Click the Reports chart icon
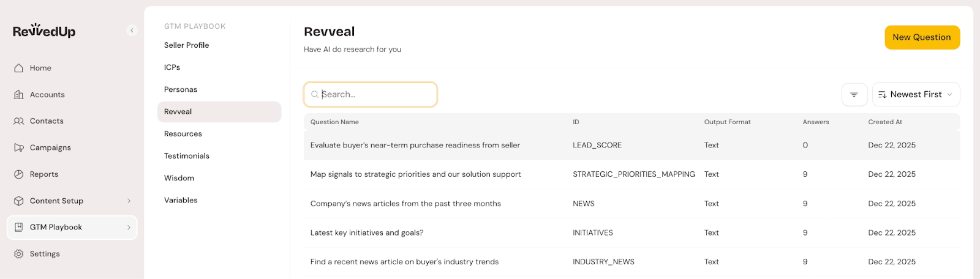The height and width of the screenshot is (279, 980). click(19, 174)
